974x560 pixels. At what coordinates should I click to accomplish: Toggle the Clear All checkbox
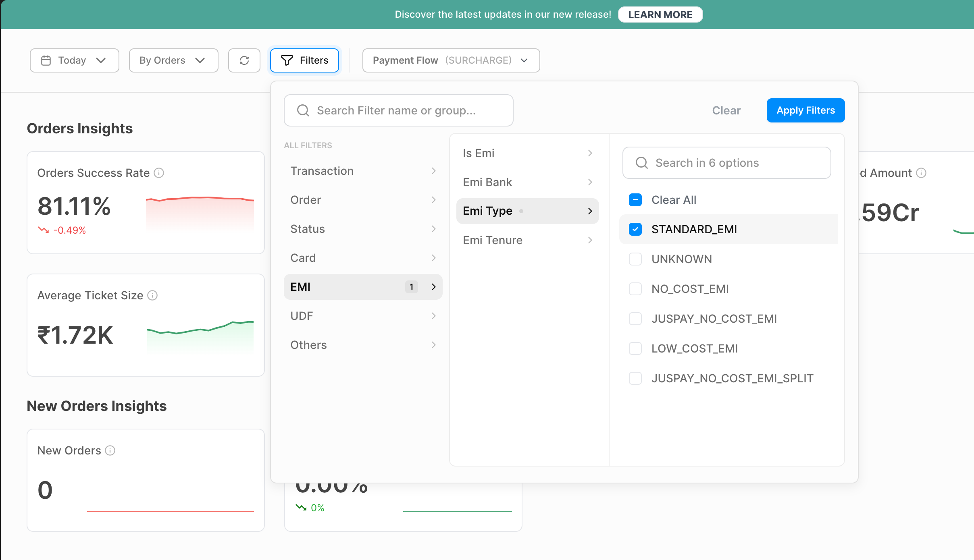(635, 200)
